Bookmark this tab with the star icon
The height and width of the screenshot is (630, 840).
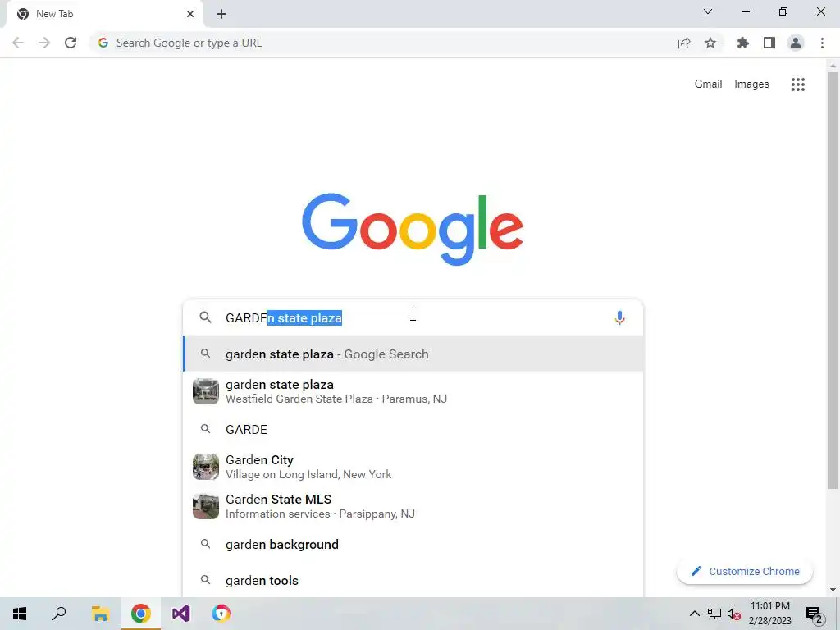[x=710, y=43]
